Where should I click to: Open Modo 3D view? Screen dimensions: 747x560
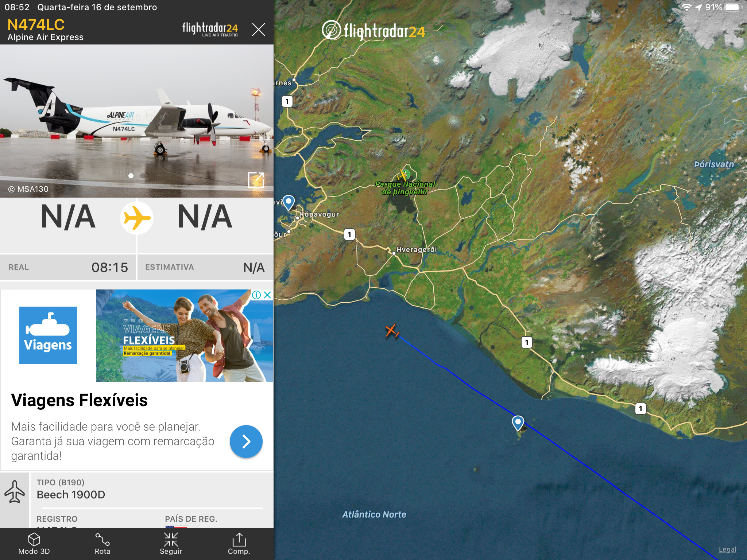coord(34,544)
